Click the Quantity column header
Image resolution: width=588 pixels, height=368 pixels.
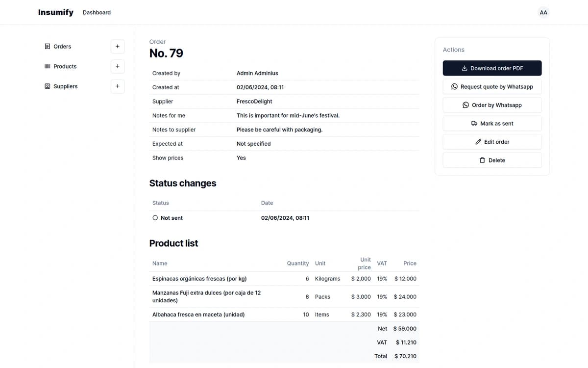(x=298, y=263)
